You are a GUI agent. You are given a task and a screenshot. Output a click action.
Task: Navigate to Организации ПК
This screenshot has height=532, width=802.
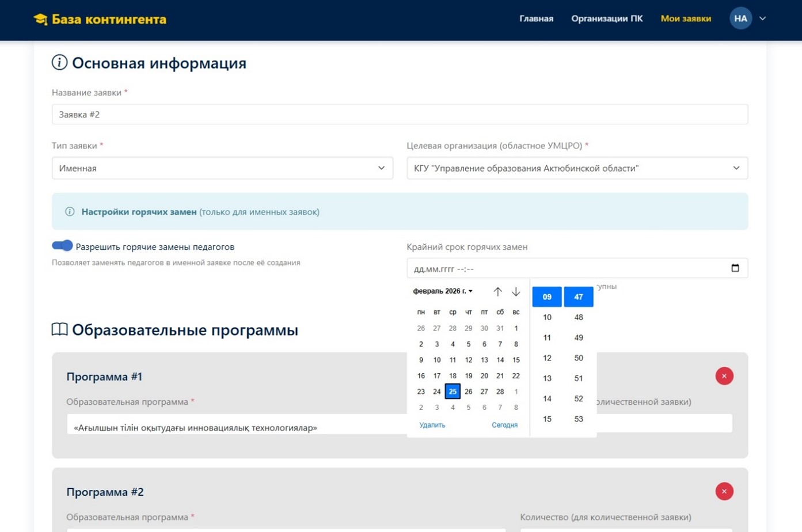(x=607, y=18)
